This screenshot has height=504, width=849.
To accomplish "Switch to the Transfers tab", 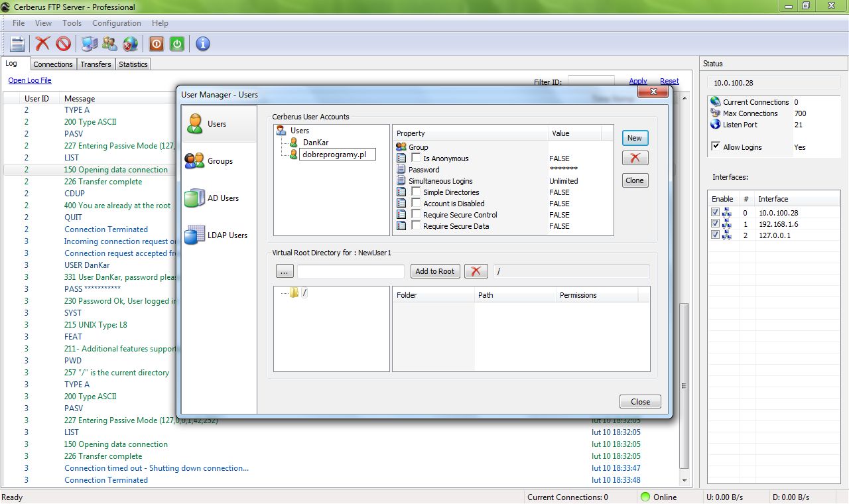I will (x=96, y=64).
